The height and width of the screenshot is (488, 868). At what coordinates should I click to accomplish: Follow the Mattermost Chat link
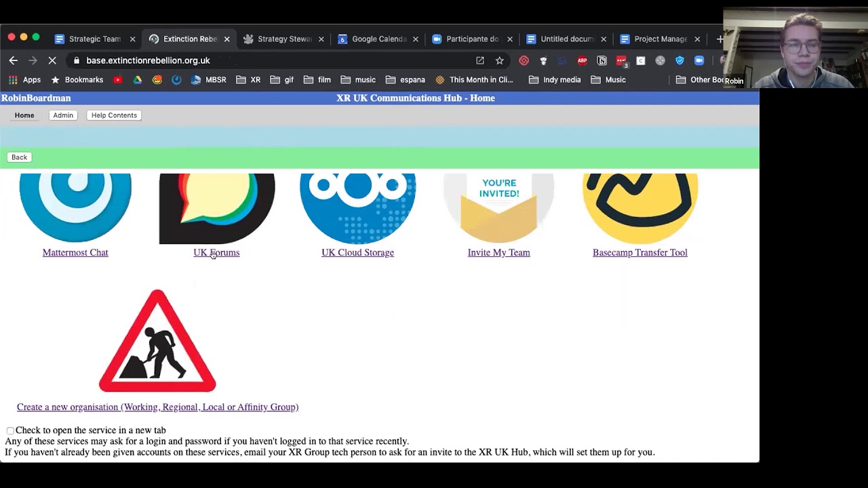pos(75,253)
